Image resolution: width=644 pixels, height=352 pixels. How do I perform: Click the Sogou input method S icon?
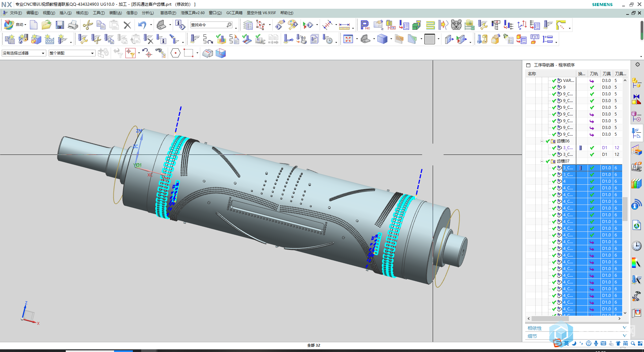[x=557, y=343]
